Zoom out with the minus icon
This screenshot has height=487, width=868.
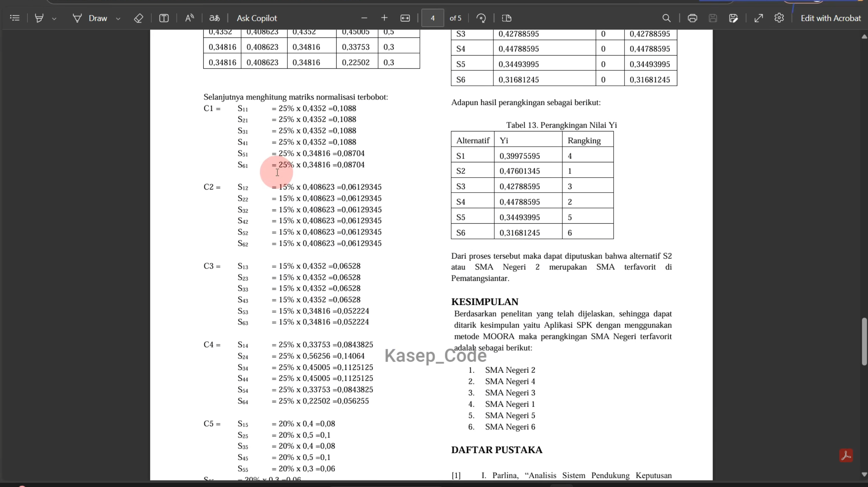click(x=364, y=18)
